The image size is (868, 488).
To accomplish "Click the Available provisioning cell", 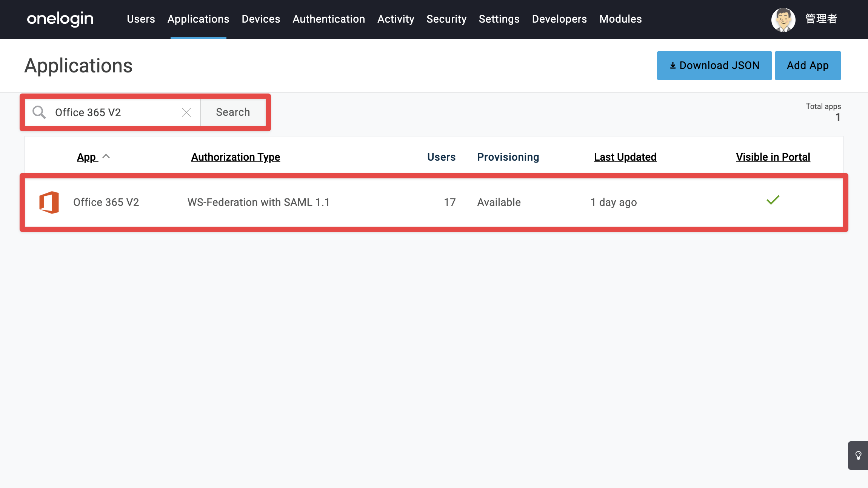I will tap(499, 203).
